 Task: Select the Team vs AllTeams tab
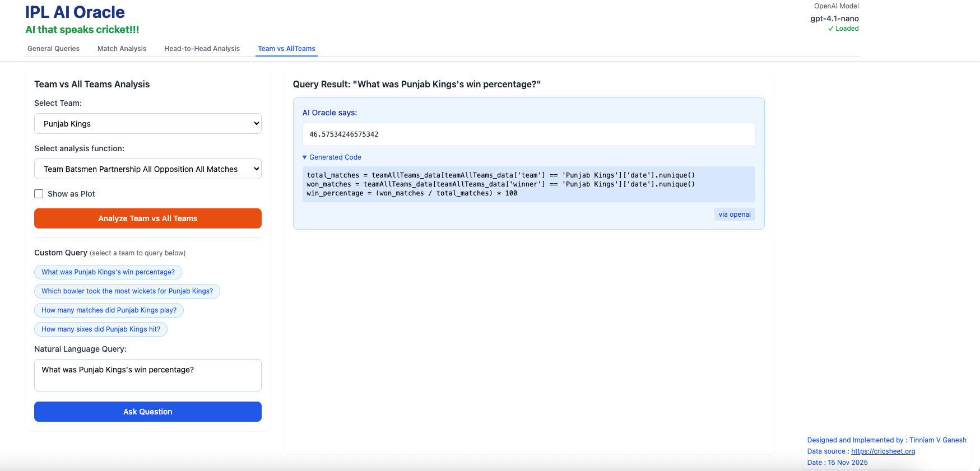click(286, 49)
